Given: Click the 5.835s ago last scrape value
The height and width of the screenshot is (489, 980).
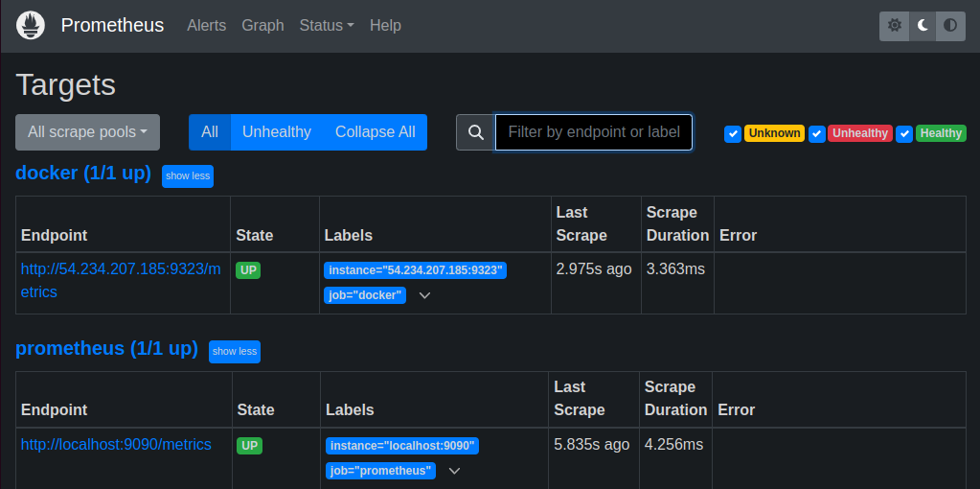Looking at the screenshot, I should pos(592,445).
